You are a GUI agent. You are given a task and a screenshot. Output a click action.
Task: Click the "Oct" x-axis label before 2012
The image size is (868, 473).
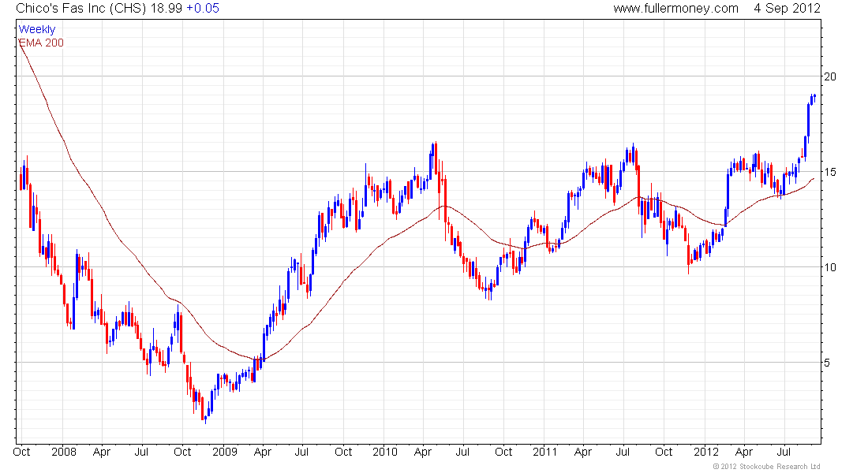click(x=664, y=452)
